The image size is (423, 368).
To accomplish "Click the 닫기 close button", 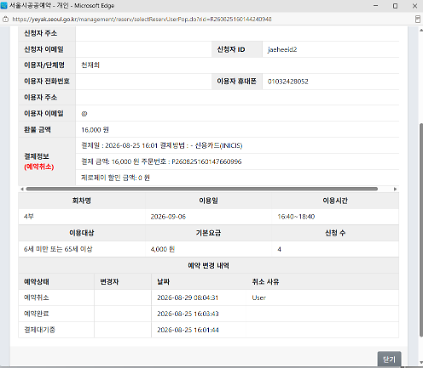I will [x=389, y=359].
